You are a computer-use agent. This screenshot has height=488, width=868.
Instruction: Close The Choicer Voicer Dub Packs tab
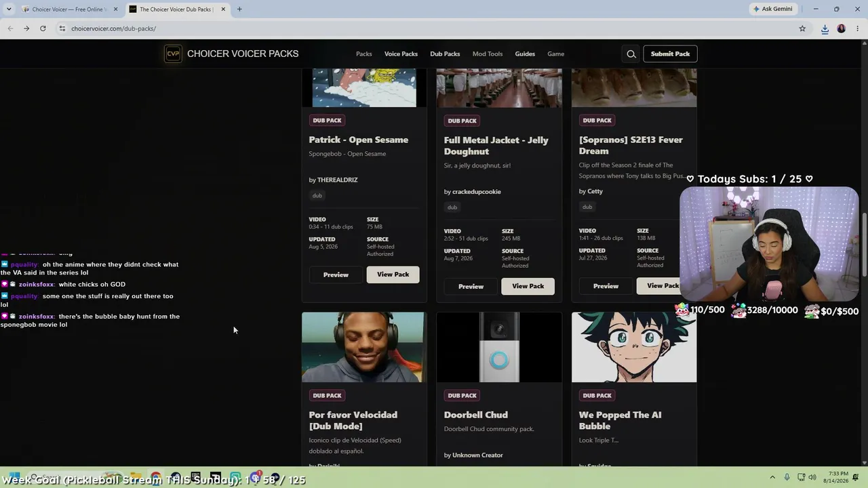[x=223, y=9]
